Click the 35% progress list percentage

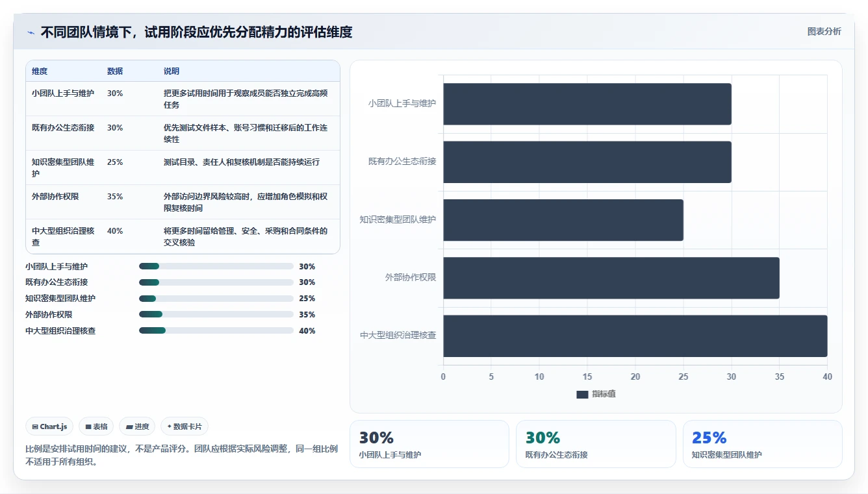click(307, 315)
